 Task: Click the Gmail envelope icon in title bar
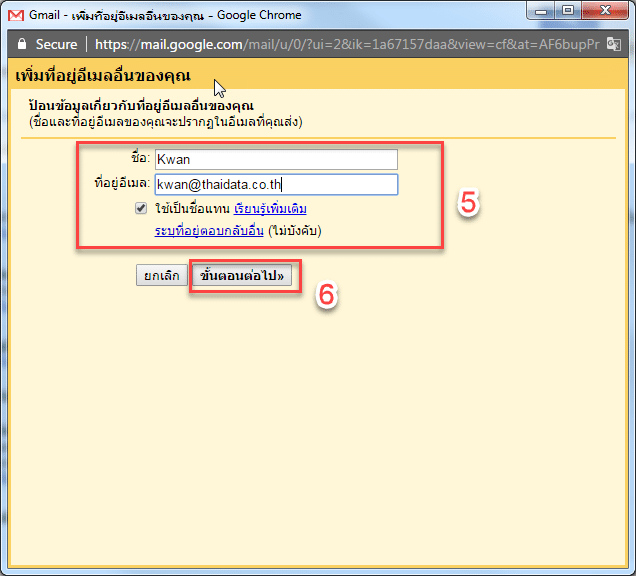pyautogui.click(x=16, y=15)
